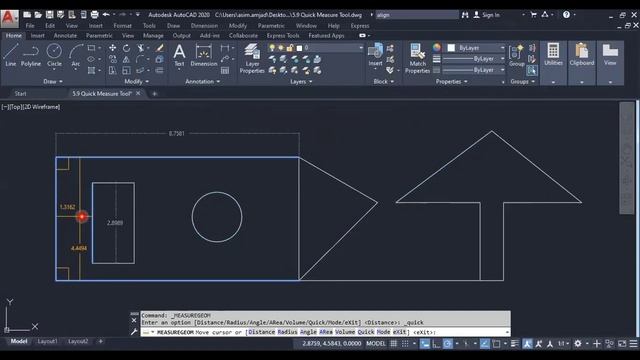
Task: Switch to the Parametric ribbon tab
Action: pyautogui.click(x=99, y=36)
